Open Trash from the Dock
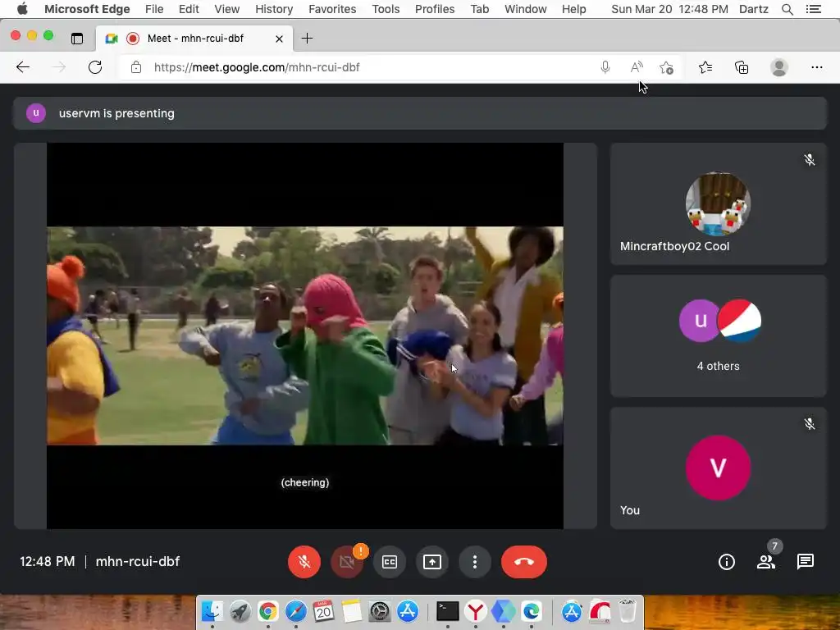 628,610
